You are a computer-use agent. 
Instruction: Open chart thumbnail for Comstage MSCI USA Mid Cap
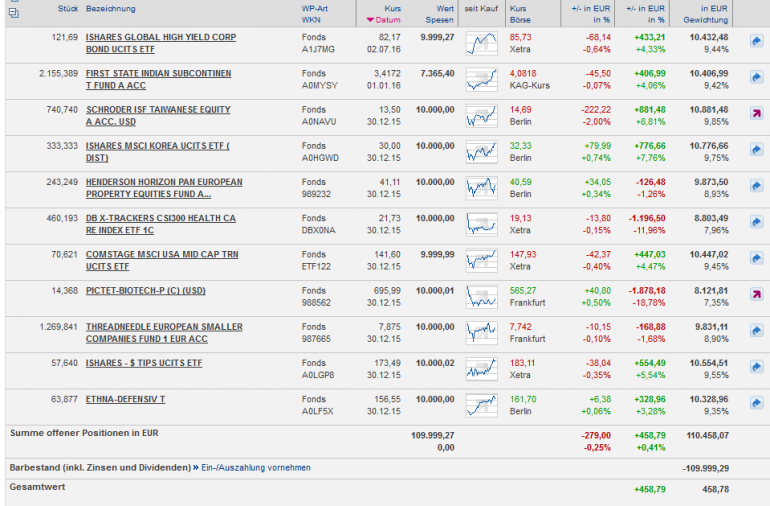(x=481, y=261)
